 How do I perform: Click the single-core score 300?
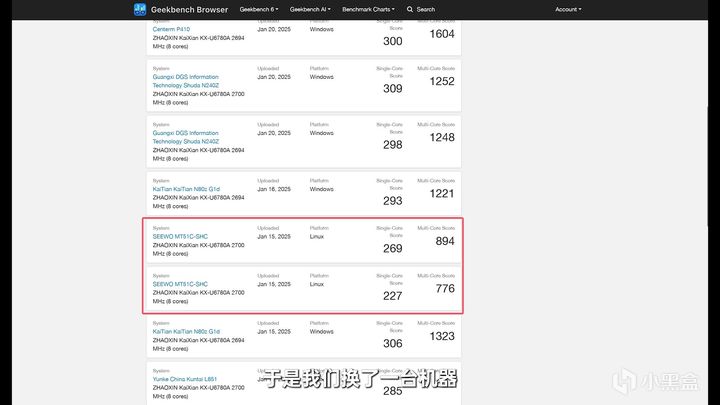pos(393,41)
